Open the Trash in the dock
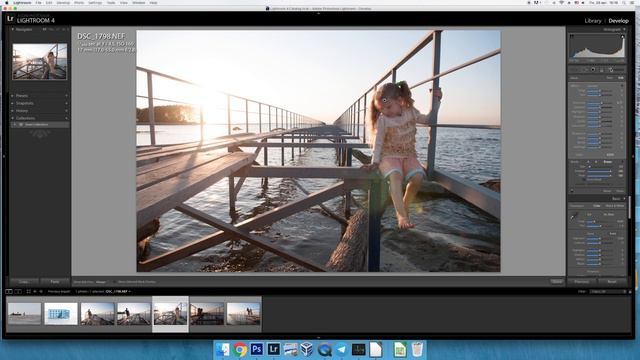The image size is (640, 360). [417, 350]
